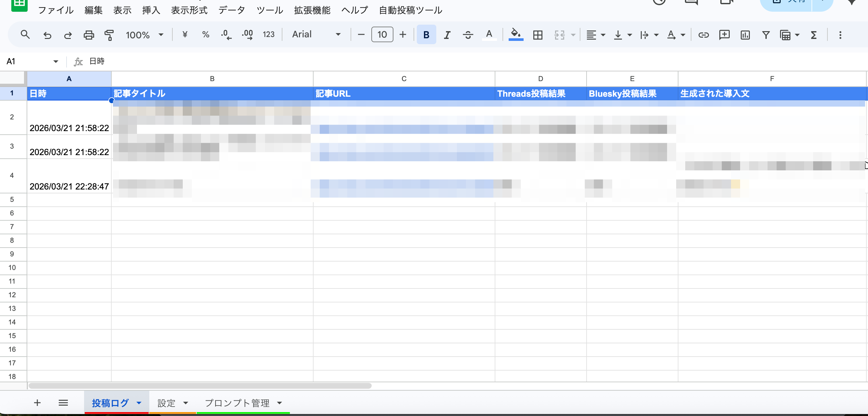Click the functions sigma icon
The height and width of the screenshot is (416, 868).
814,35
